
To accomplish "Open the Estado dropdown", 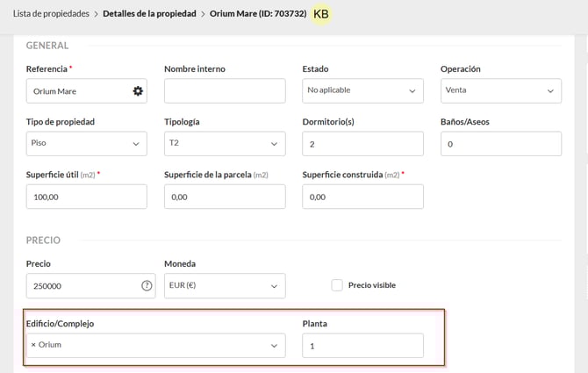I will tap(362, 90).
